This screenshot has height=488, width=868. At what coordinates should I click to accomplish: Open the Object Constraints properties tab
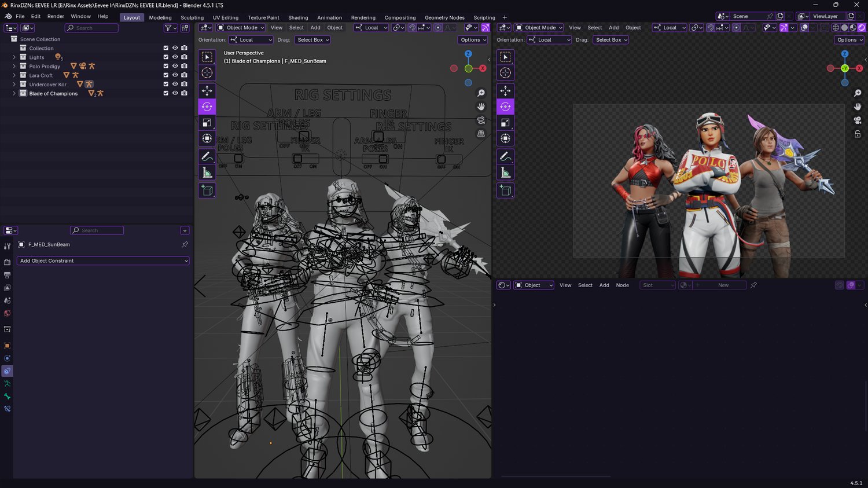pos(7,371)
